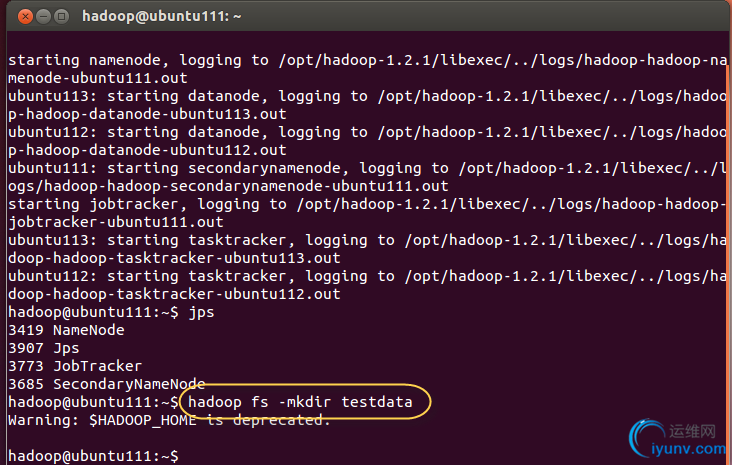This screenshot has width=732, height=465.
Task: Close the hadoop@ubuntu111 terminal window
Action: click(25, 17)
